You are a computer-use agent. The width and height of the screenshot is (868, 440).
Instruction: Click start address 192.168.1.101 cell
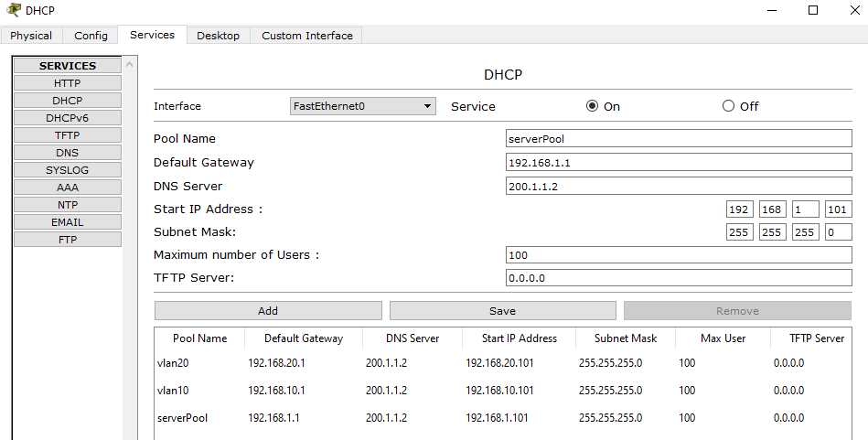tap(497, 417)
